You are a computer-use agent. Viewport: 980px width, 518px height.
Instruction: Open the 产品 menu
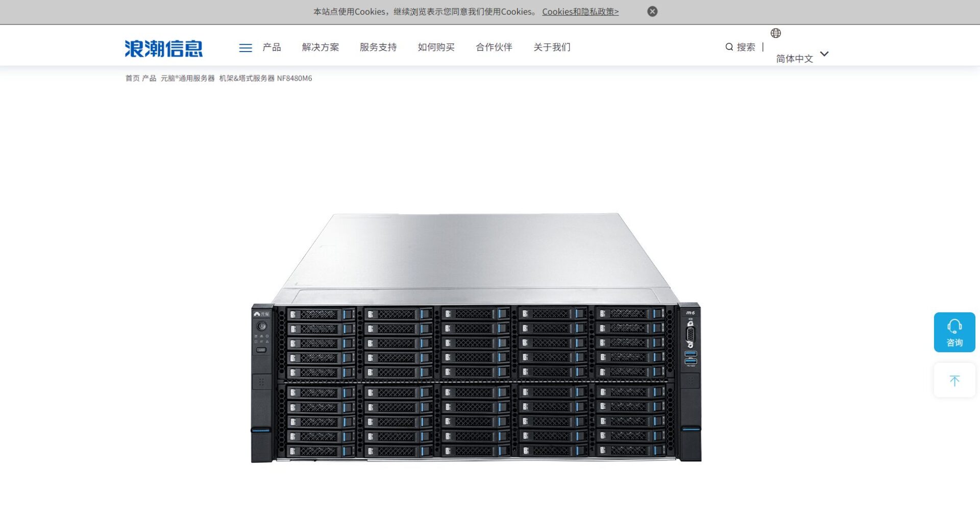pos(272,47)
